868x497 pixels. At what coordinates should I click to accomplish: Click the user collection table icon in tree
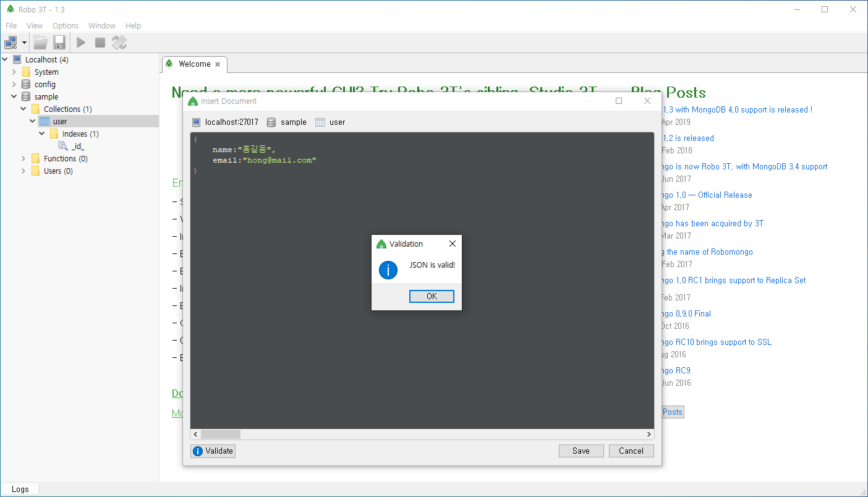[45, 121]
